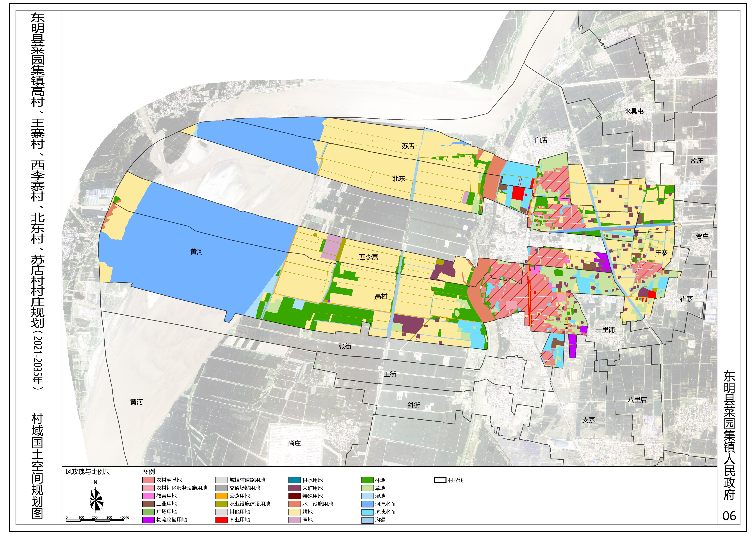The width and height of the screenshot is (756, 535).
Task: Click the 王寨 village label
Action: (x=661, y=253)
